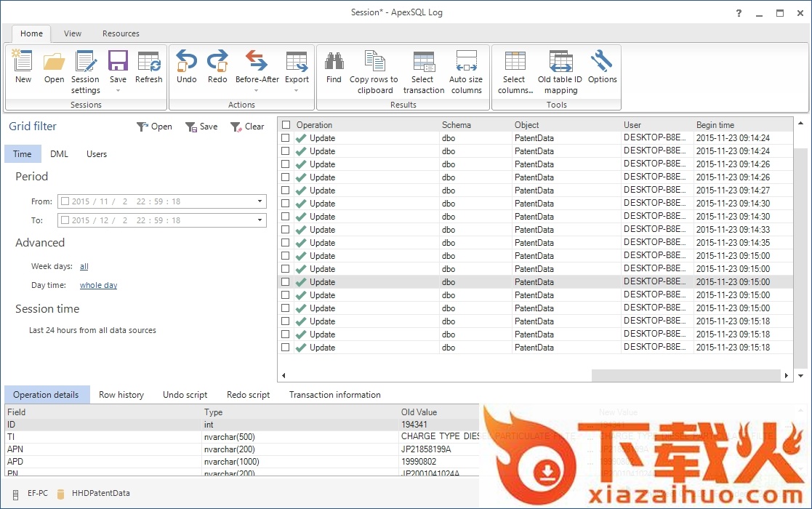Open a session with the folder icon
Screen dimensions: 812x509
(54, 66)
